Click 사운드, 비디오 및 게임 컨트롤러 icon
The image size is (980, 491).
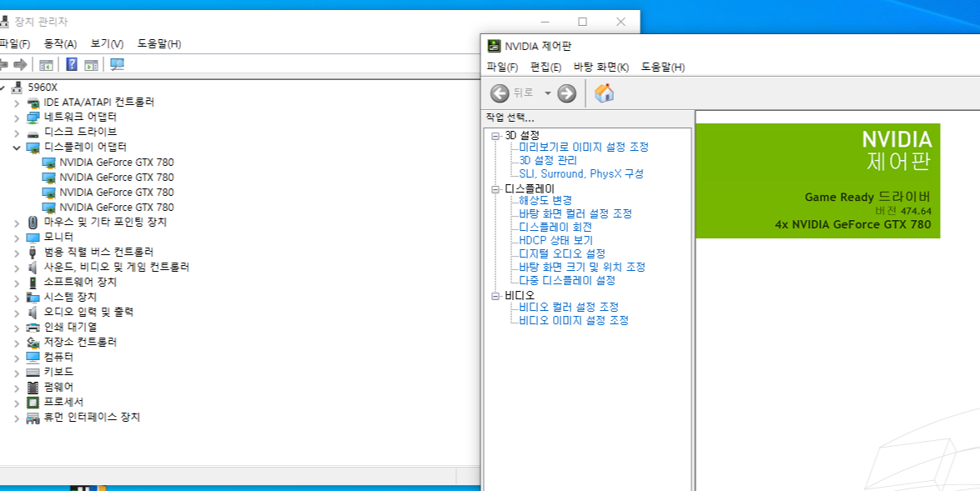click(33, 268)
